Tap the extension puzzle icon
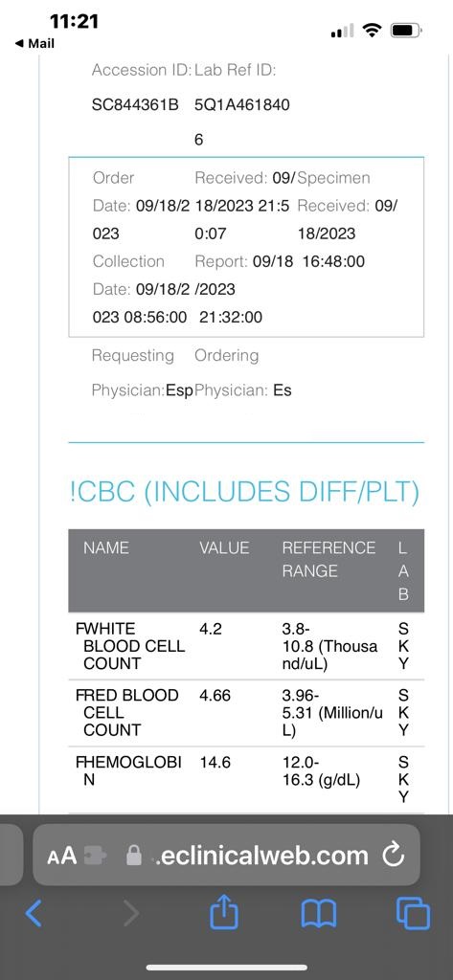This screenshot has height=980, width=453. coord(94,856)
